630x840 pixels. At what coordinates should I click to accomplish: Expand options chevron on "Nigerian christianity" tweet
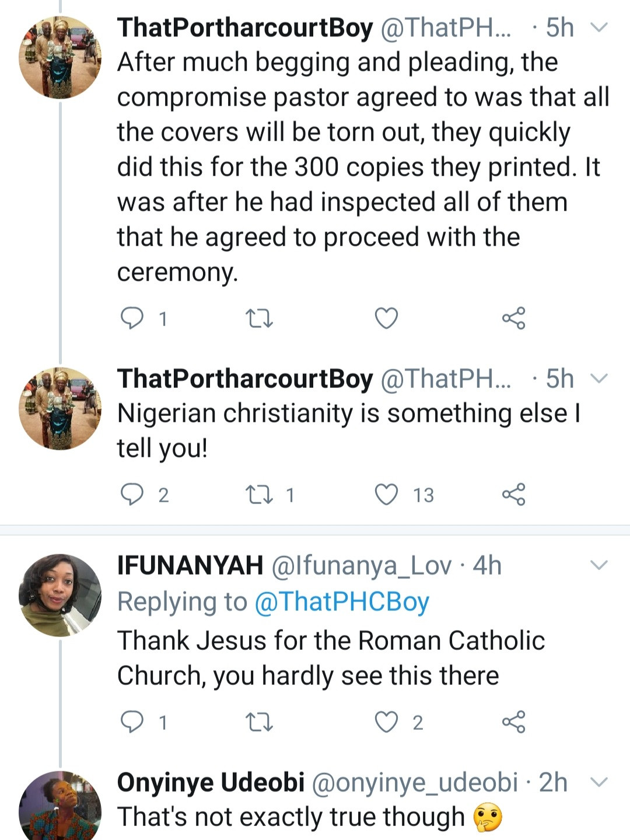click(599, 379)
